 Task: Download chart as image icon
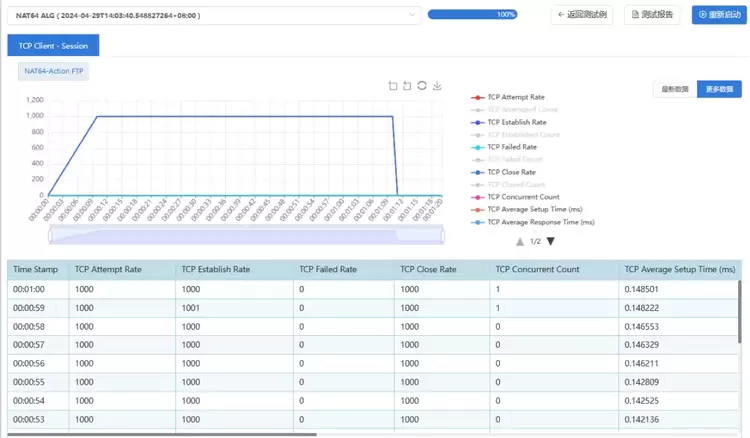437,86
